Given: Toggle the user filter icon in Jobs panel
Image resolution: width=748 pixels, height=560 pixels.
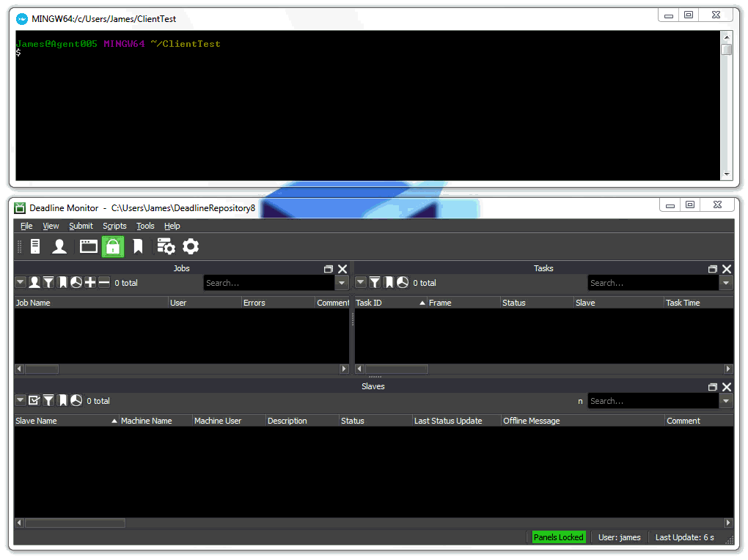Looking at the screenshot, I should click(34, 283).
